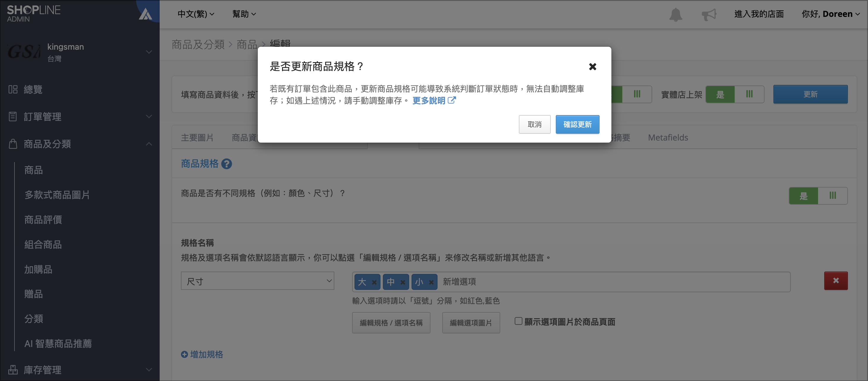Expand the kingsman store selector
The image size is (868, 381).
149,52
